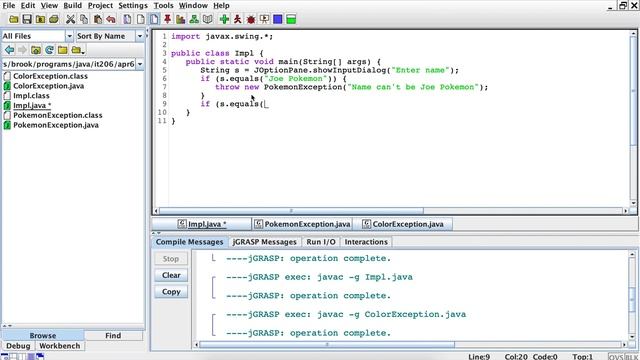
Task: Open the Edit menu
Action: pyautogui.click(x=28, y=5)
